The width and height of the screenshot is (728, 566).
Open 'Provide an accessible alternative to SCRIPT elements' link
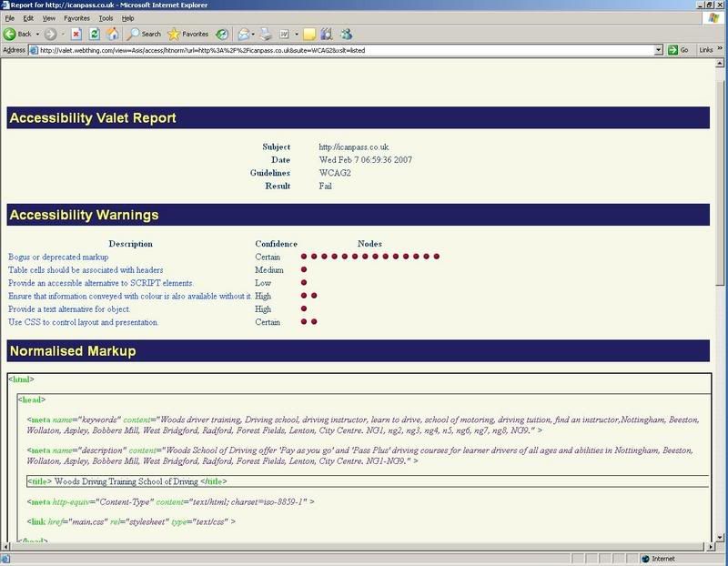101,283
